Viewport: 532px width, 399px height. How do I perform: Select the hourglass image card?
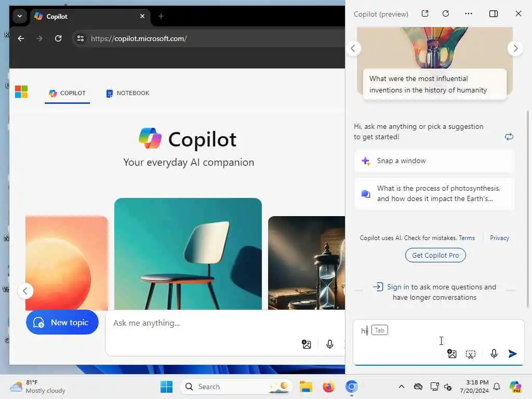(x=307, y=263)
